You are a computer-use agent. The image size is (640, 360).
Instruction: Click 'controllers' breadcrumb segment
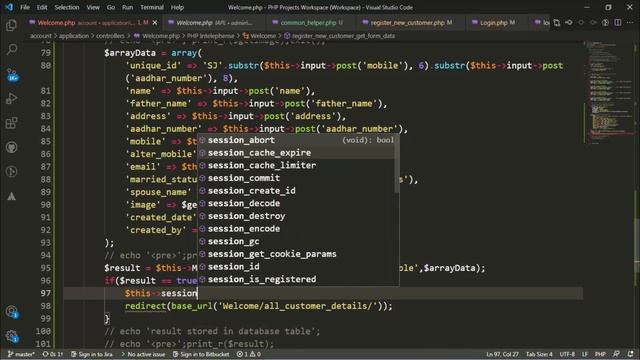(x=110, y=36)
